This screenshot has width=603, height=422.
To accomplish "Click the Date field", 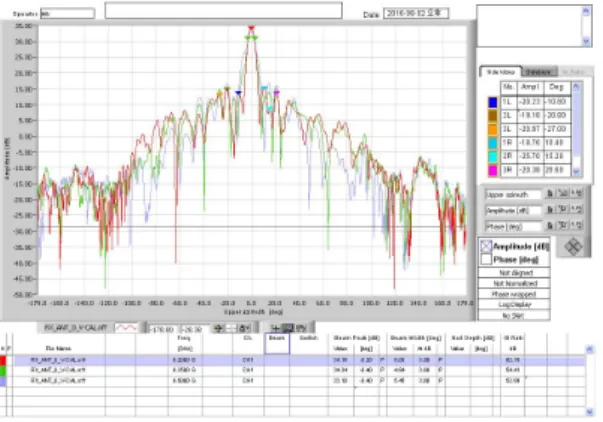I will (x=416, y=13).
